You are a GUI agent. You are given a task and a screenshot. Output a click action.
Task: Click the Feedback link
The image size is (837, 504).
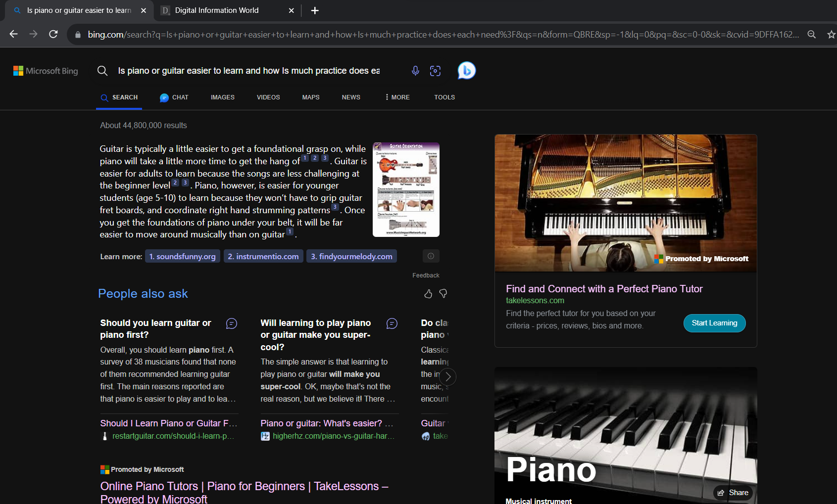coord(426,275)
